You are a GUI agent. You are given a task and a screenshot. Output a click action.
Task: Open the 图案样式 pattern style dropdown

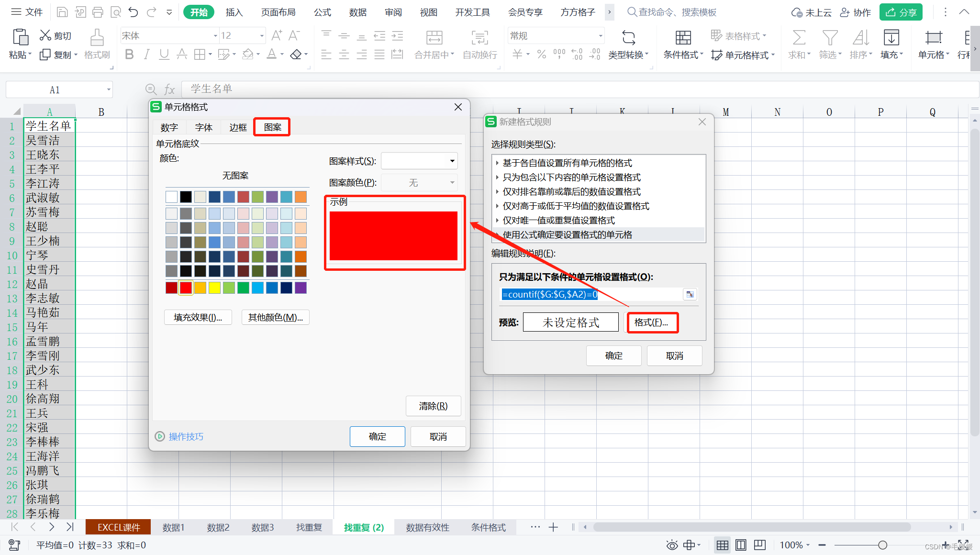pyautogui.click(x=418, y=161)
